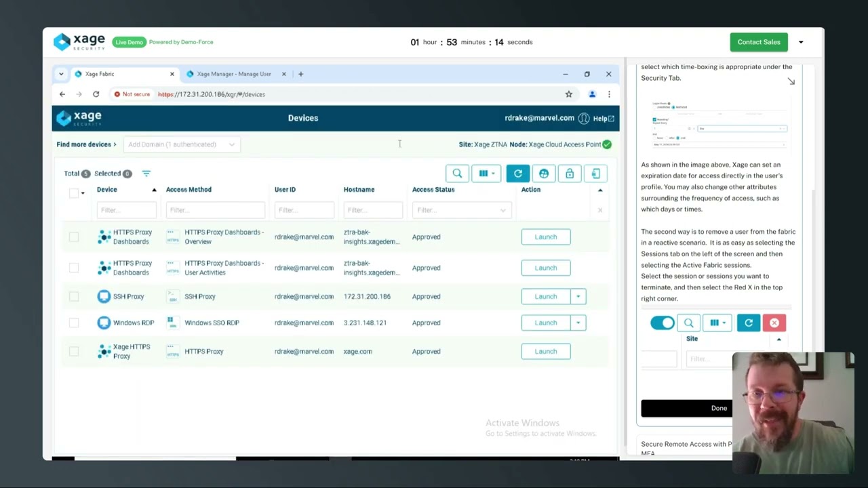Open the Find more devices link
The image size is (868, 488).
[x=86, y=144]
